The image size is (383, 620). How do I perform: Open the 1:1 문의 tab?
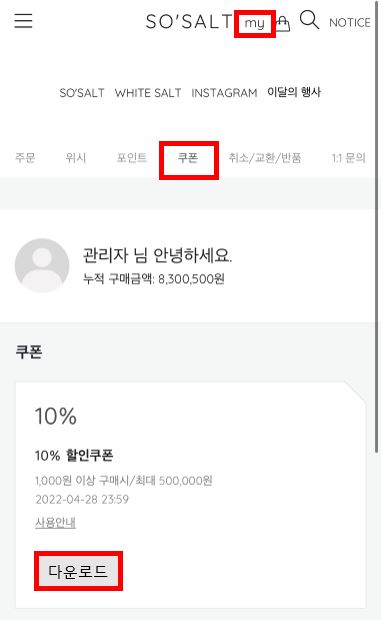point(348,158)
